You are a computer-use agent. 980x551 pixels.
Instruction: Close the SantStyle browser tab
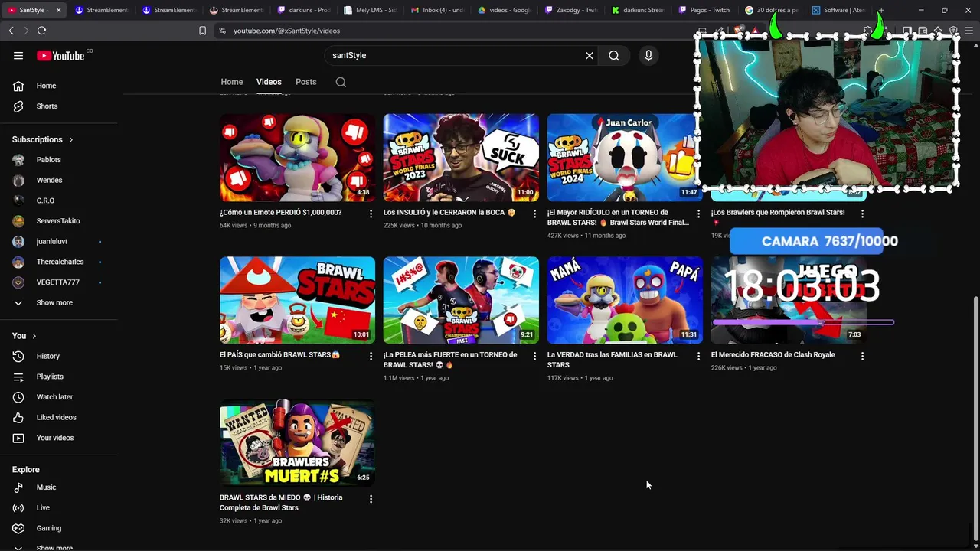tap(58, 10)
